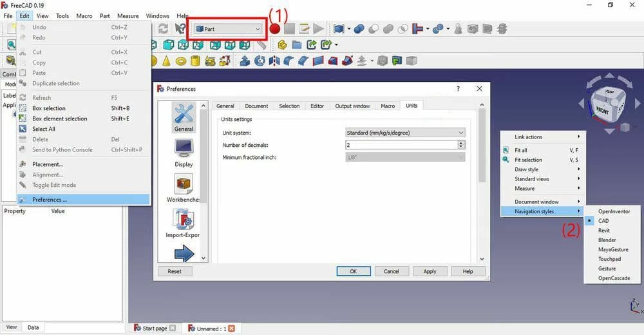644x335 pixels.
Task: Click the Cancel button in Preferences
Action: tap(392, 271)
